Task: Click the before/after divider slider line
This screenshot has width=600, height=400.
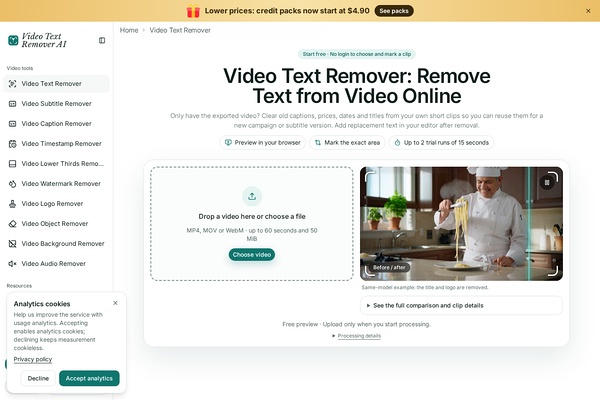Action: point(530,224)
